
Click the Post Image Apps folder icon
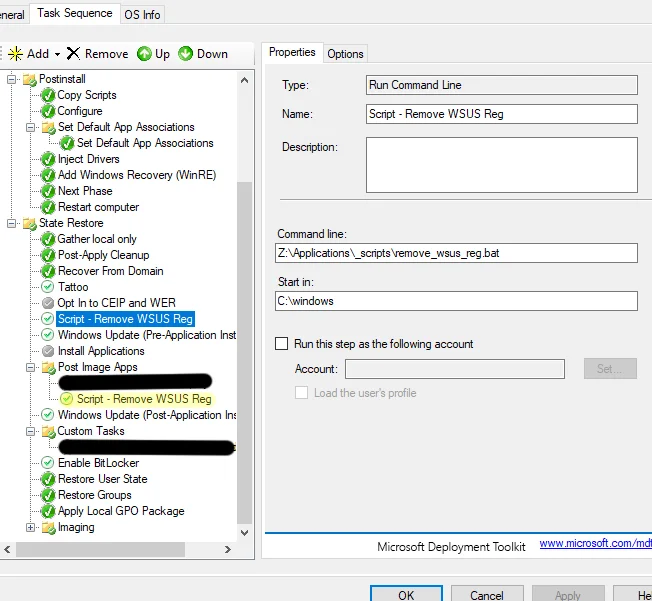tap(49, 367)
